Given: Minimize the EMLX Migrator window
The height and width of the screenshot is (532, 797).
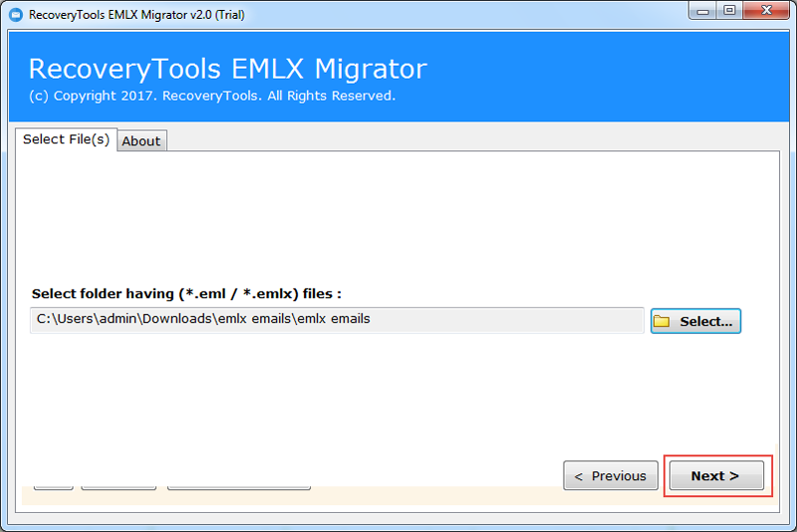Looking at the screenshot, I should (x=703, y=11).
